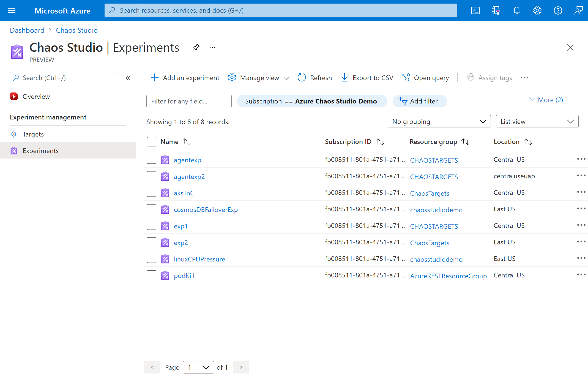Click the Add filter button
This screenshot has height=379, width=588.
click(419, 101)
